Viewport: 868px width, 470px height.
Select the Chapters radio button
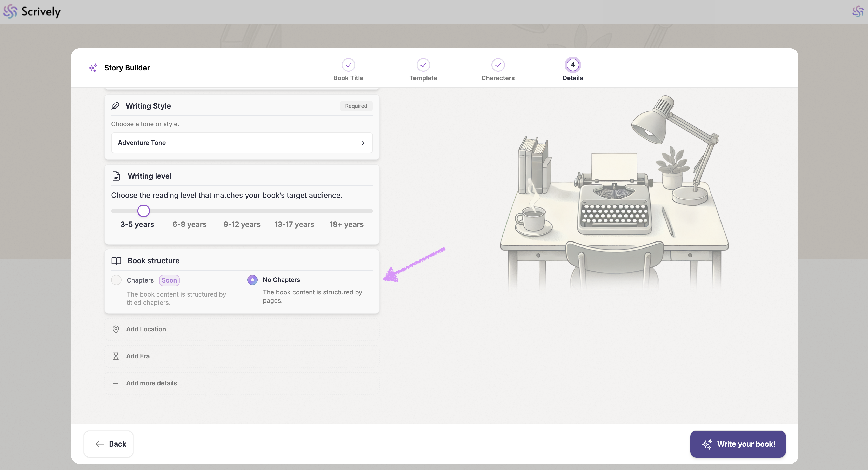click(116, 280)
